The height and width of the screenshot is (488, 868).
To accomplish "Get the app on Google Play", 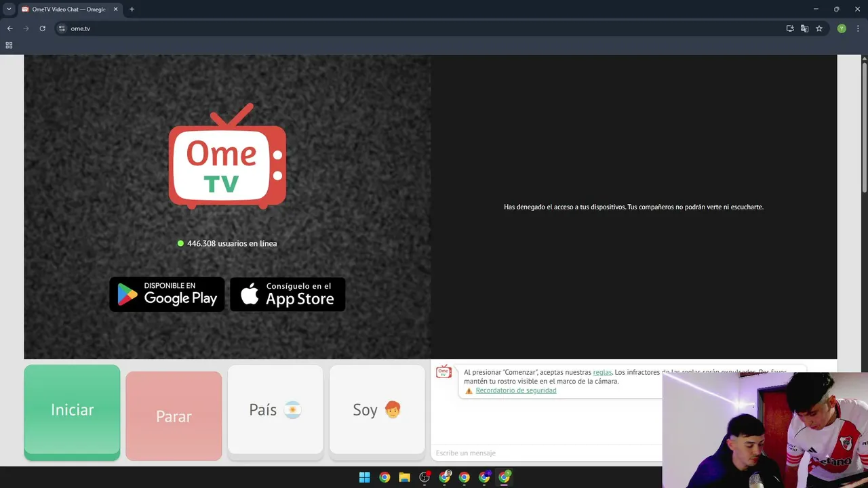I will [x=167, y=294].
